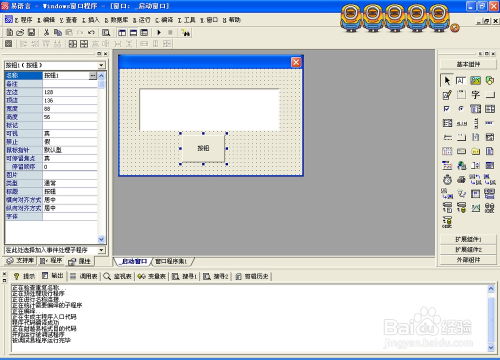This screenshot has width=500, height=360.
Task: Select the pointer arrow tool in component palette
Action: (447, 80)
